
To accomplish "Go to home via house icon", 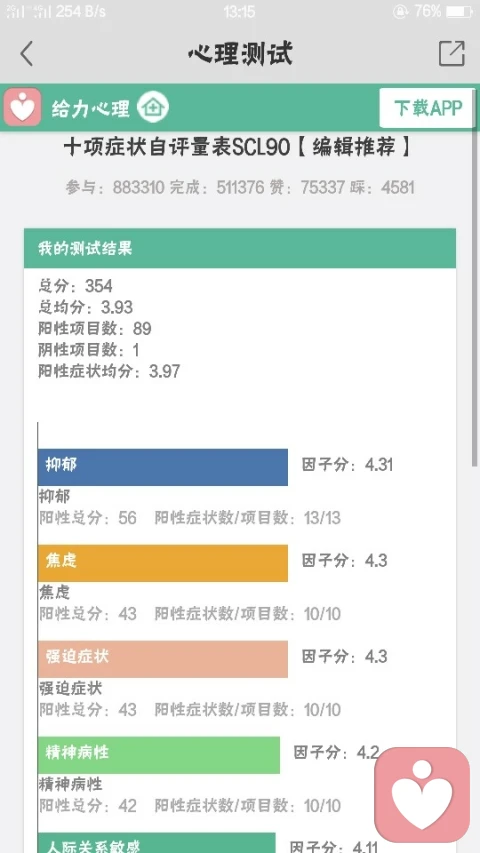I will coord(153,107).
